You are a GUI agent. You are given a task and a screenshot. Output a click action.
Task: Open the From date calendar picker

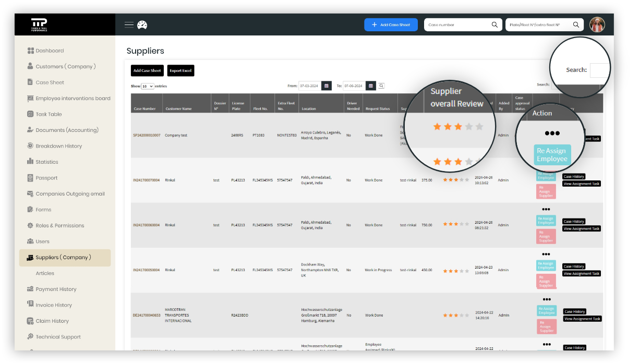(327, 86)
